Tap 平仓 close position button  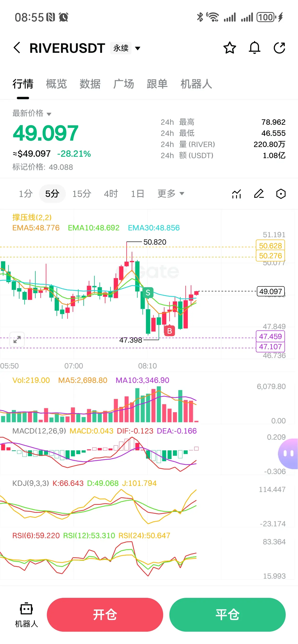(227, 615)
